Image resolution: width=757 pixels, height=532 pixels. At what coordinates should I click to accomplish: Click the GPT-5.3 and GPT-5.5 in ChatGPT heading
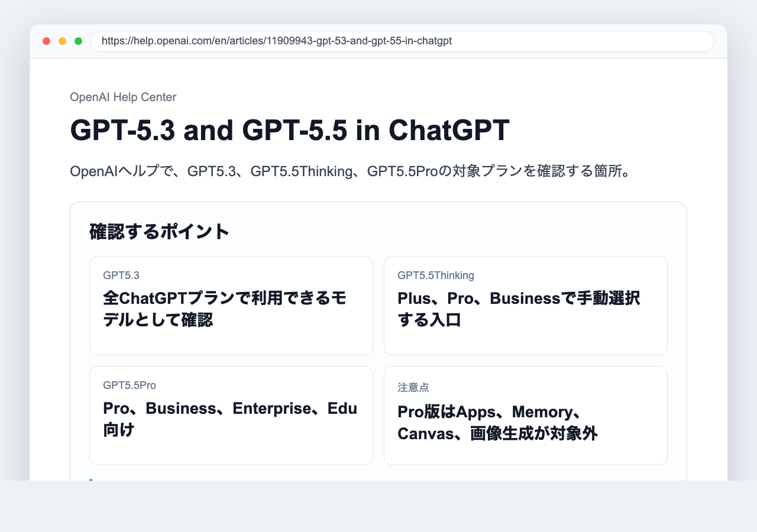[290, 130]
